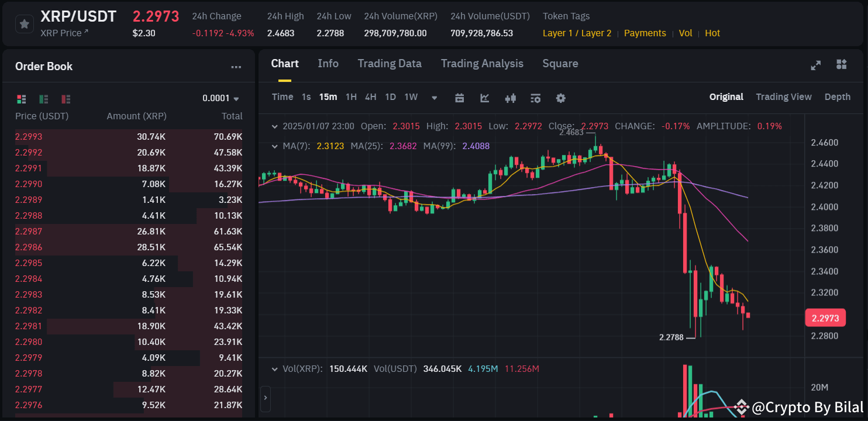Screen dimensions: 868x421
Task: Click the MA(25) value 2.3682
Action: (x=403, y=146)
